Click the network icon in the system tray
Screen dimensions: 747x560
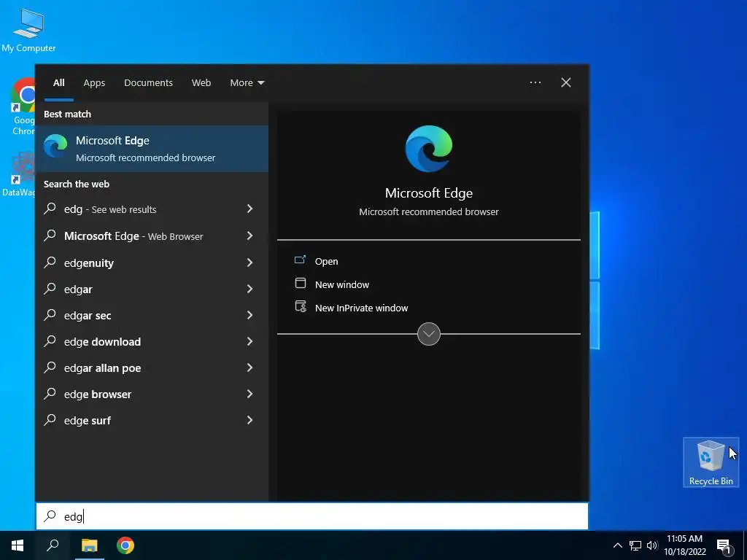point(635,545)
